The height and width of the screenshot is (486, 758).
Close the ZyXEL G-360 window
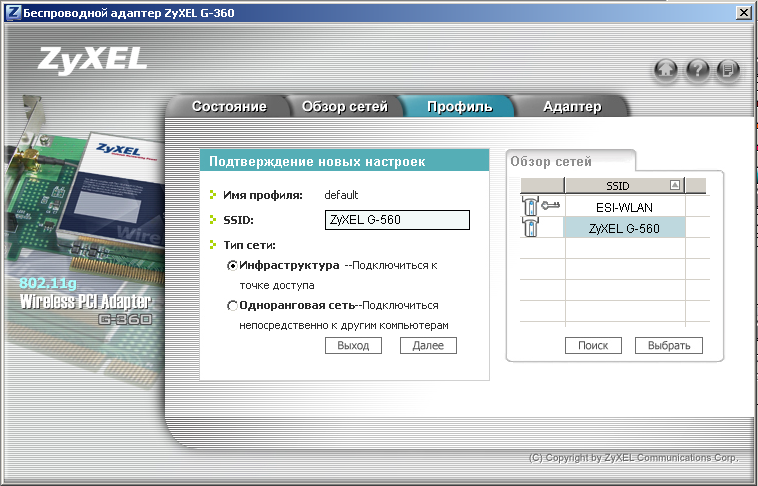click(744, 13)
